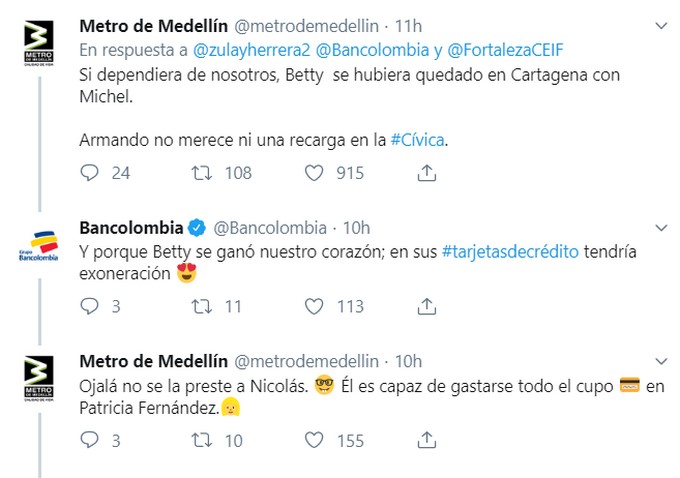Image resolution: width=680 pixels, height=478 pixels.
Task: Share the Bancolombia tweet
Action: (427, 306)
